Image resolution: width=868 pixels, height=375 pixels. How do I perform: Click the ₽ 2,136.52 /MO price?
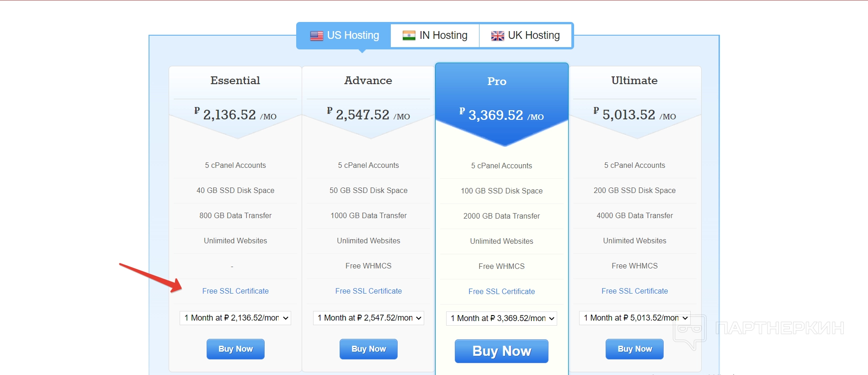235,114
